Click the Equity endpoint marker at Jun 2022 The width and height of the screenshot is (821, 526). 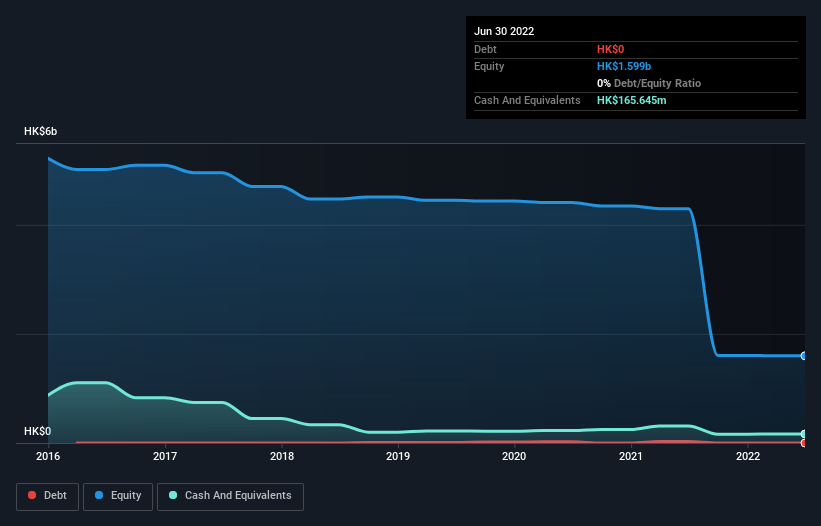(x=804, y=356)
